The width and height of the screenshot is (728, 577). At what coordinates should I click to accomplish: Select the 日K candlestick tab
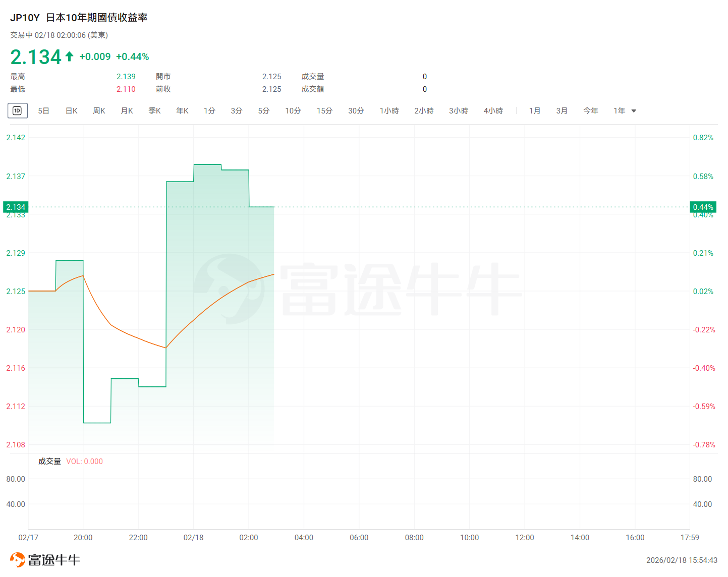click(x=72, y=111)
